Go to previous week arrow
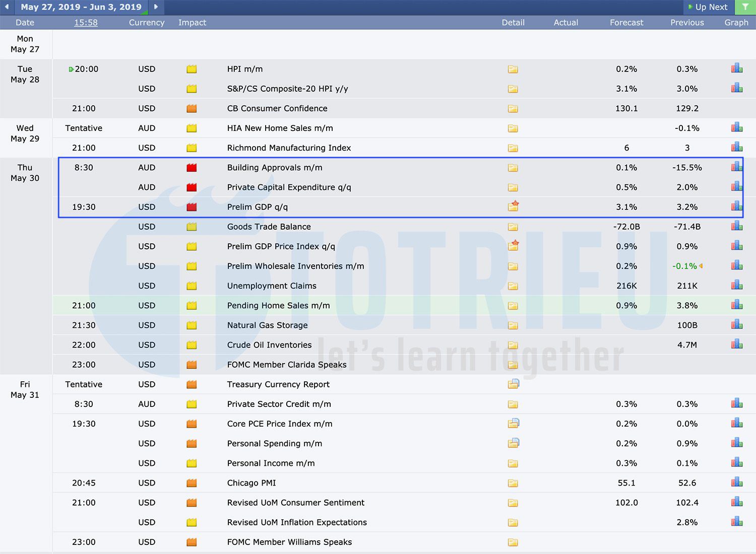Screen dimensions: 756x554 pos(7,7)
